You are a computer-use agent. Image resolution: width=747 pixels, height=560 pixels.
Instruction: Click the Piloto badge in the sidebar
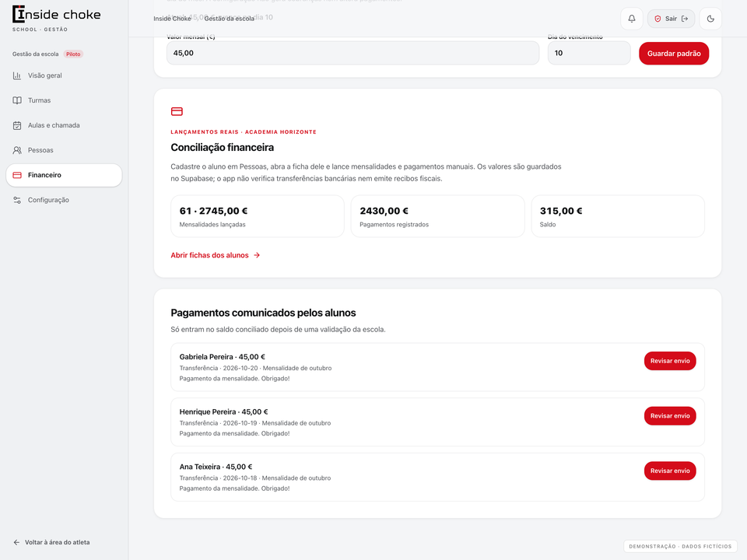coord(73,54)
